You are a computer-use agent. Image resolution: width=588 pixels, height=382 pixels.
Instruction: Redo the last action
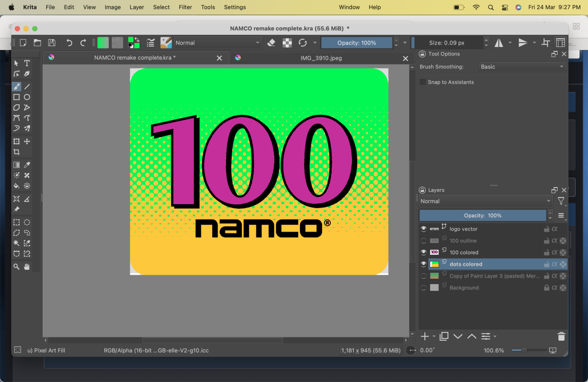pos(83,43)
